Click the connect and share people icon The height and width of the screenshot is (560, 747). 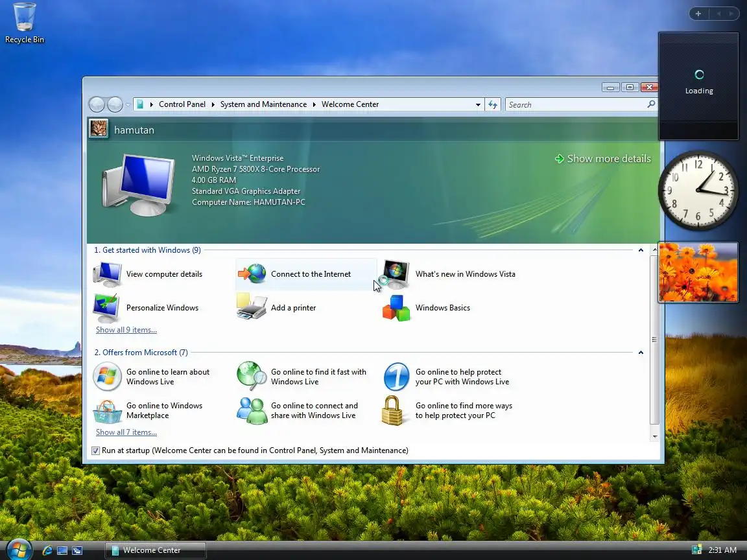pyautogui.click(x=252, y=410)
